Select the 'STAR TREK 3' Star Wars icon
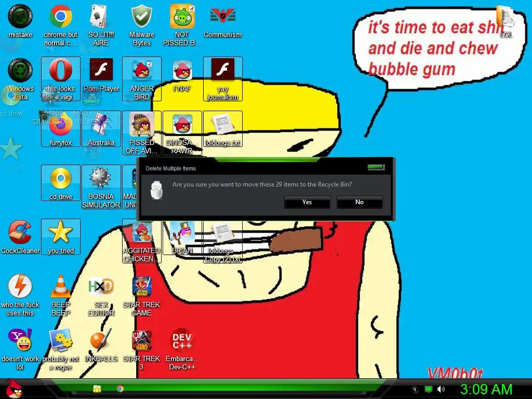532x399 pixels. 141,350
